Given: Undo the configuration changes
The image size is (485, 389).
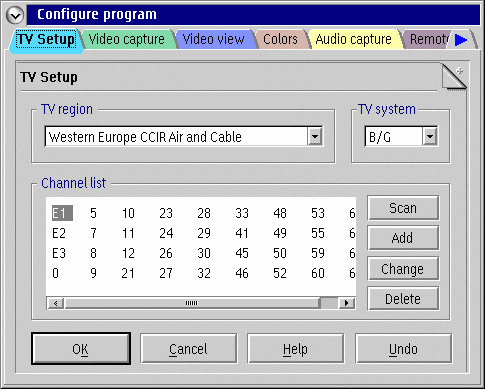Looking at the screenshot, I should click(404, 349).
